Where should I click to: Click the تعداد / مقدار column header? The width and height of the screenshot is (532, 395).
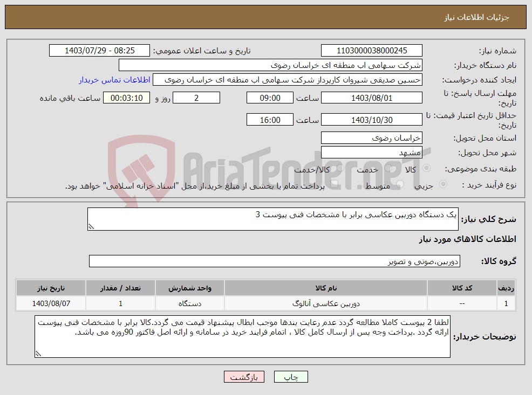tap(120, 288)
